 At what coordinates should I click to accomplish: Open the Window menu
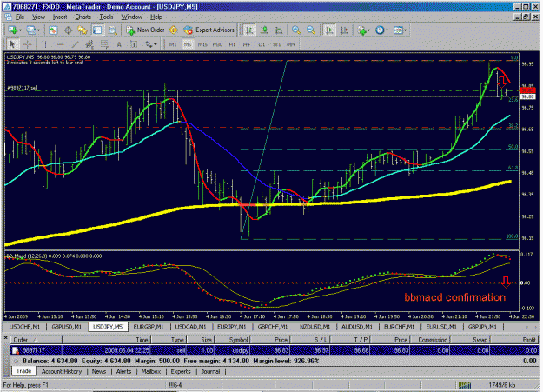point(131,17)
